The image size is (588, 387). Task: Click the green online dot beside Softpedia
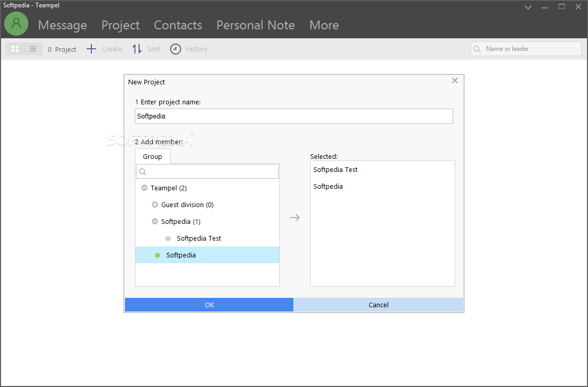[x=157, y=255]
